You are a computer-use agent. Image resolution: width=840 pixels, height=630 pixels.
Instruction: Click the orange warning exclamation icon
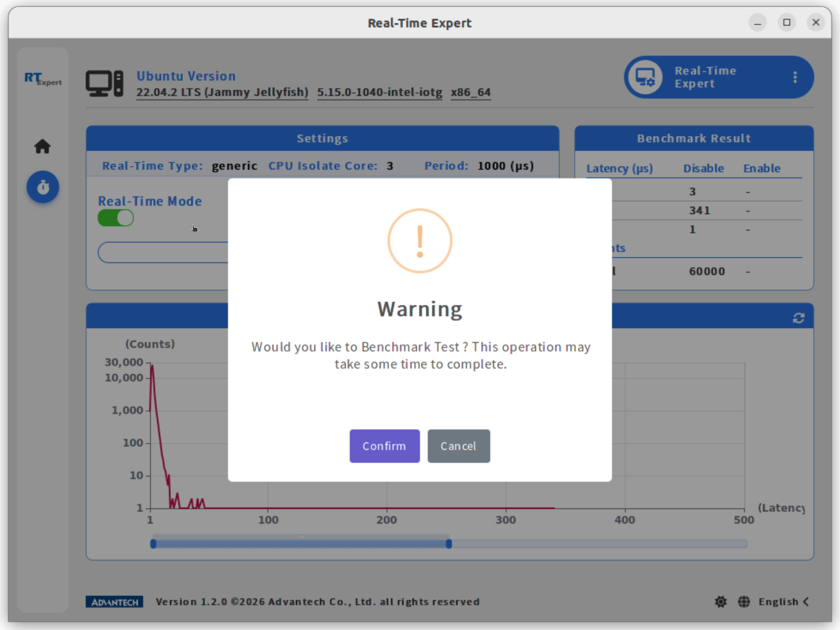[x=420, y=241]
